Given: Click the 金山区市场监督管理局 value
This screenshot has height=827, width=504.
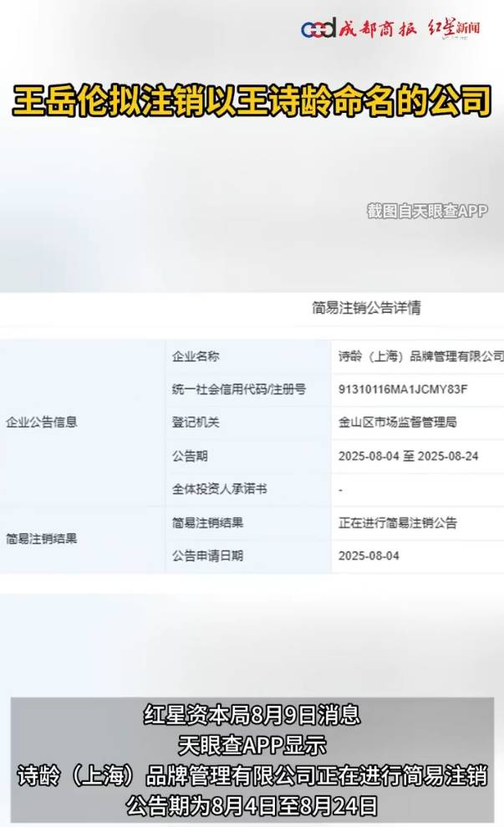Looking at the screenshot, I should pyautogui.click(x=398, y=422).
